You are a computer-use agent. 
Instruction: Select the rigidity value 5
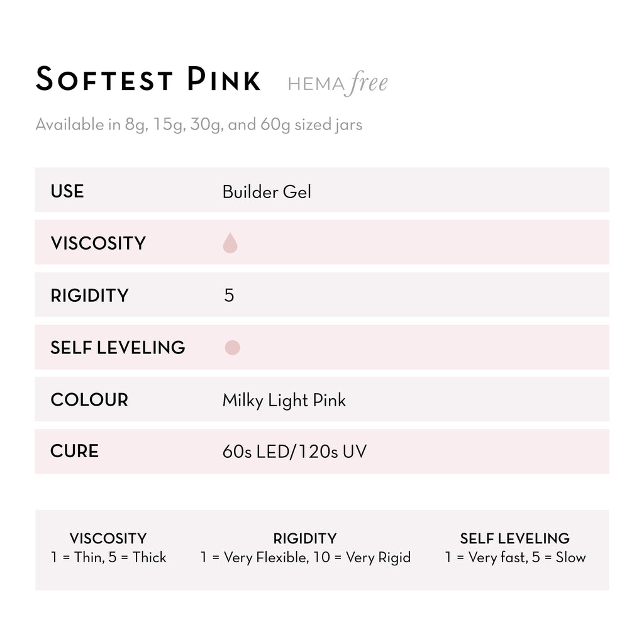tap(229, 296)
